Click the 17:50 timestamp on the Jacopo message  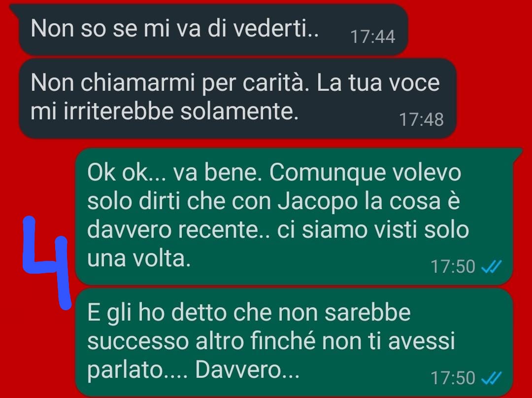[x=453, y=267]
